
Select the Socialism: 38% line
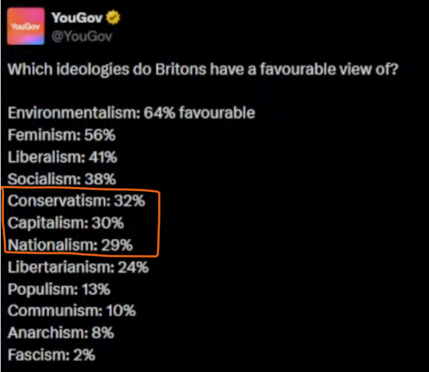coord(62,179)
